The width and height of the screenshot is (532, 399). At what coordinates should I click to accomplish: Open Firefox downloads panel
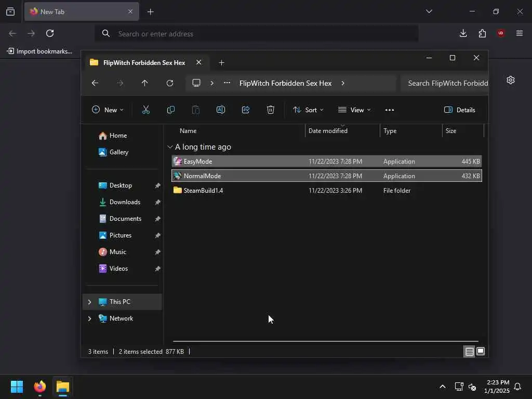tap(463, 33)
